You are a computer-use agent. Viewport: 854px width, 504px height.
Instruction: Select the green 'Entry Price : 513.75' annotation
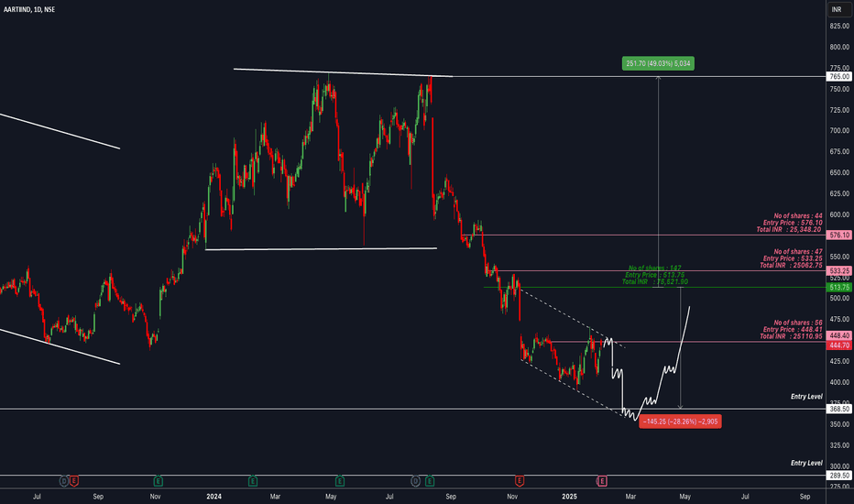tap(654, 275)
